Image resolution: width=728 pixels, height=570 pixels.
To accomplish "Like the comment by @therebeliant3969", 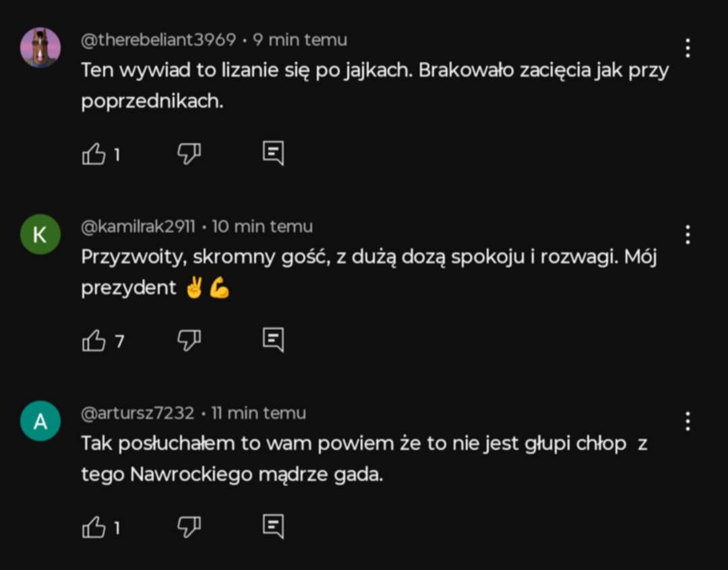I will (x=94, y=155).
